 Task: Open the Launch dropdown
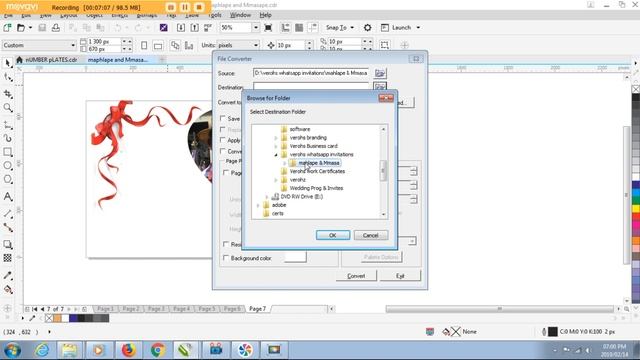400,28
